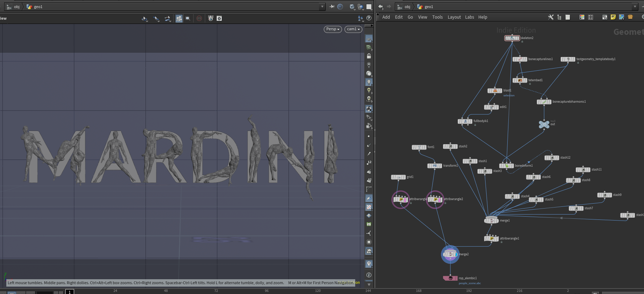Open the color palette grid icon
This screenshot has width=644, height=294.
582,17
